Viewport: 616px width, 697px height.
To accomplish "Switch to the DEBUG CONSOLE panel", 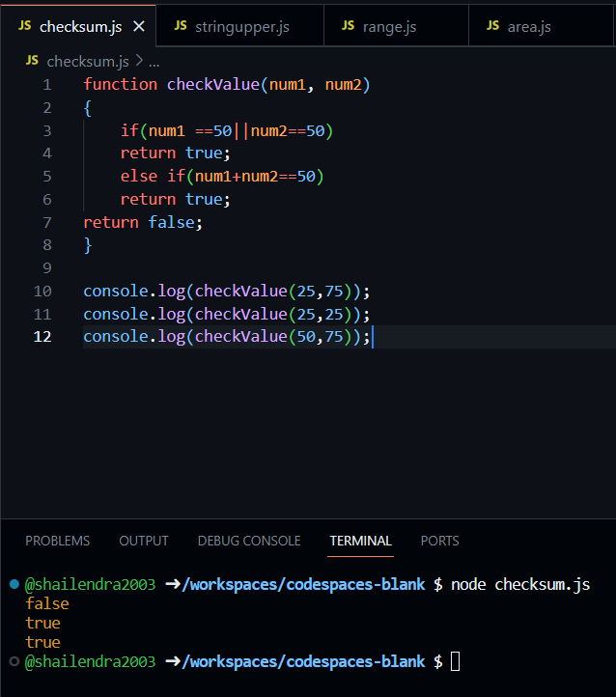I will coord(249,541).
